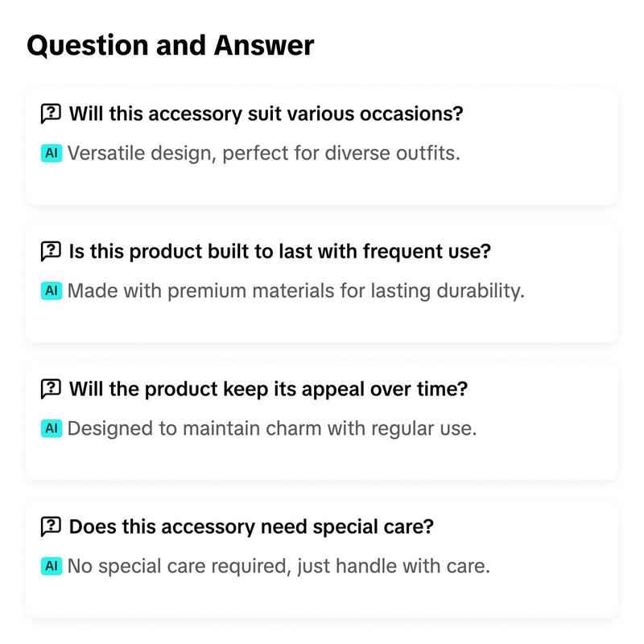Image resolution: width=644 pixels, height=644 pixels.
Task: Open the question "Will this accessory suit various occasions?"
Action: (266, 114)
